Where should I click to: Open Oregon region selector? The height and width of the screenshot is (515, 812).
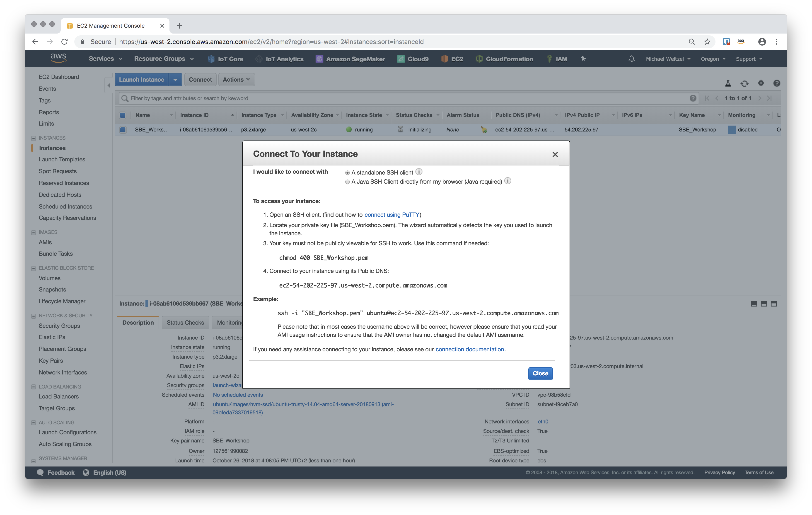tap(713, 59)
